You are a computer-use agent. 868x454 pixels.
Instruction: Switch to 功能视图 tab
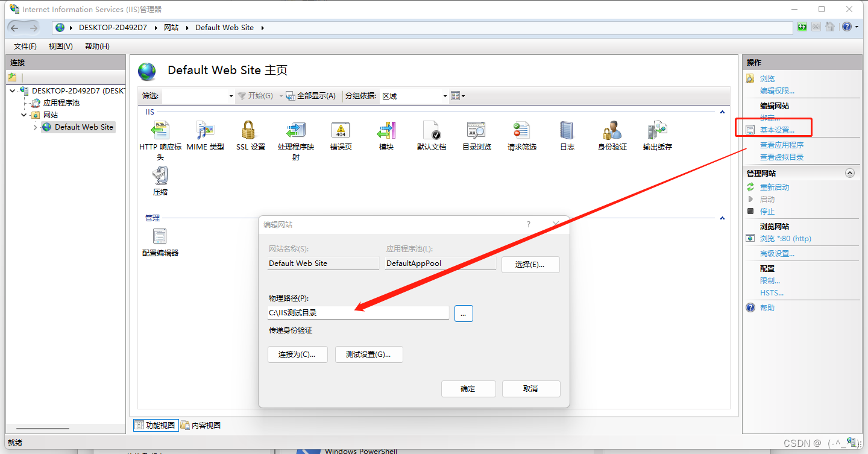click(155, 425)
